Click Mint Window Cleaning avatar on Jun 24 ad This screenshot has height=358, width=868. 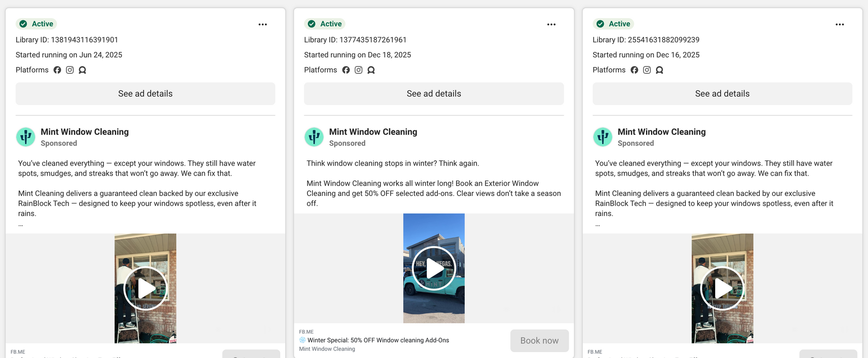[x=26, y=137]
